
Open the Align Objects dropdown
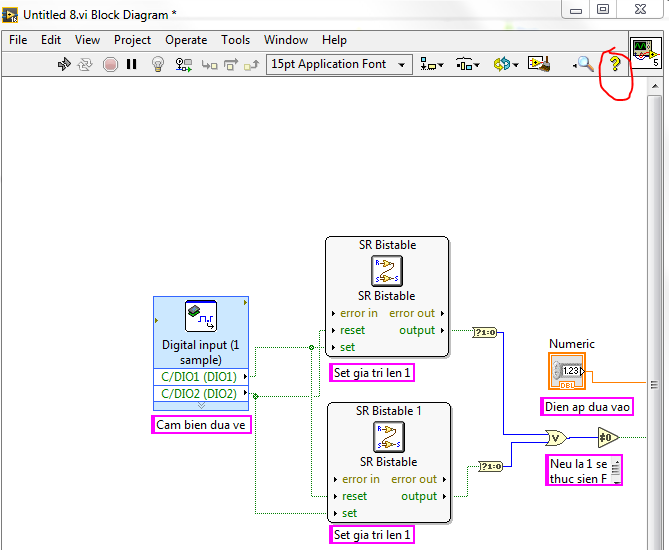(x=432, y=64)
